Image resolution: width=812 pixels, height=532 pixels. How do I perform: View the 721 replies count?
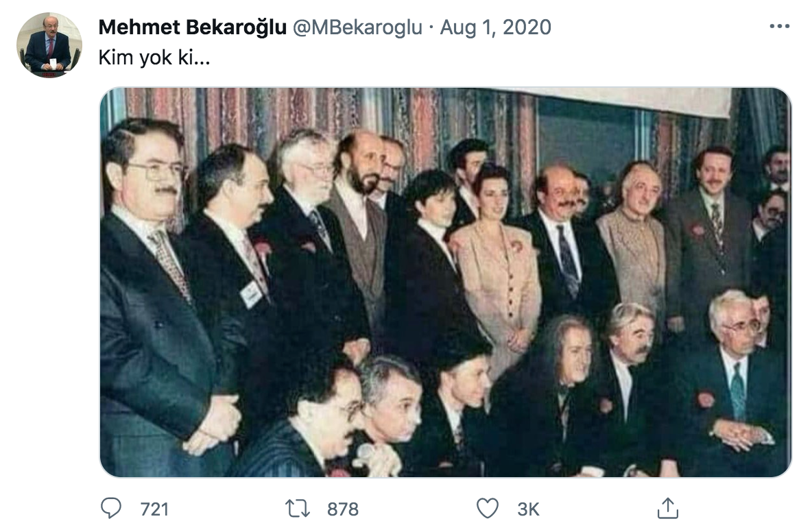154,509
